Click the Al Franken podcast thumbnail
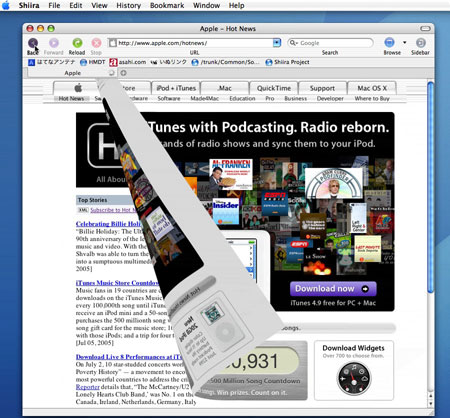Image resolution: width=450 pixels, height=418 pixels. 231,174
